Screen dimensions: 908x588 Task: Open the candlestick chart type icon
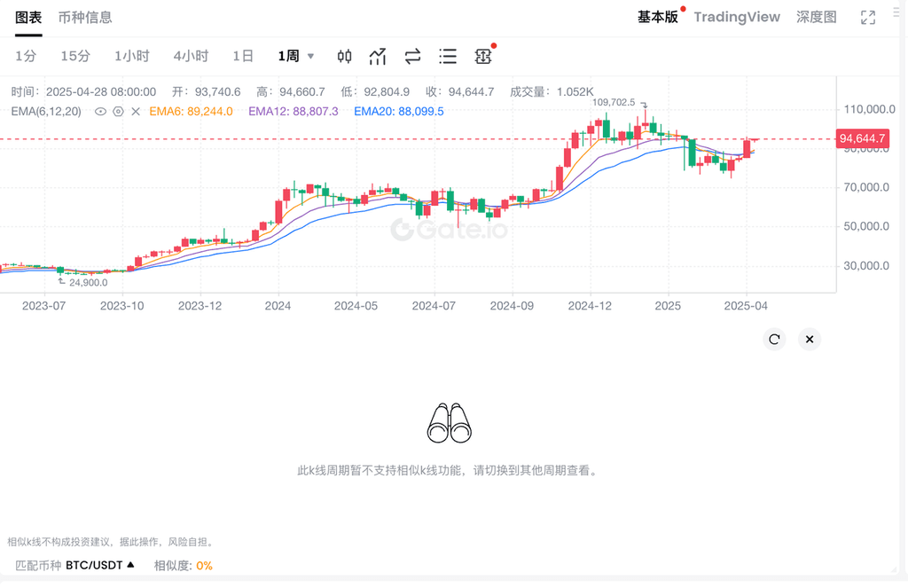(345, 57)
